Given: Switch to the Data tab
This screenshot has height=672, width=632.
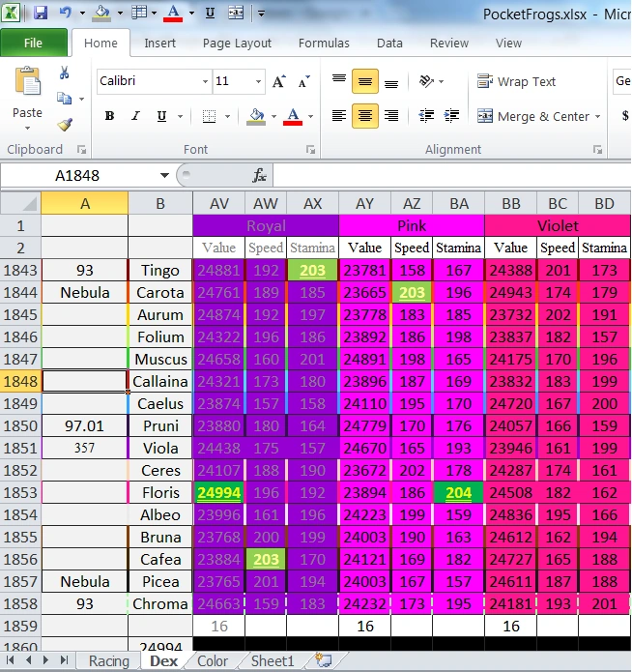Looking at the screenshot, I should 389,44.
